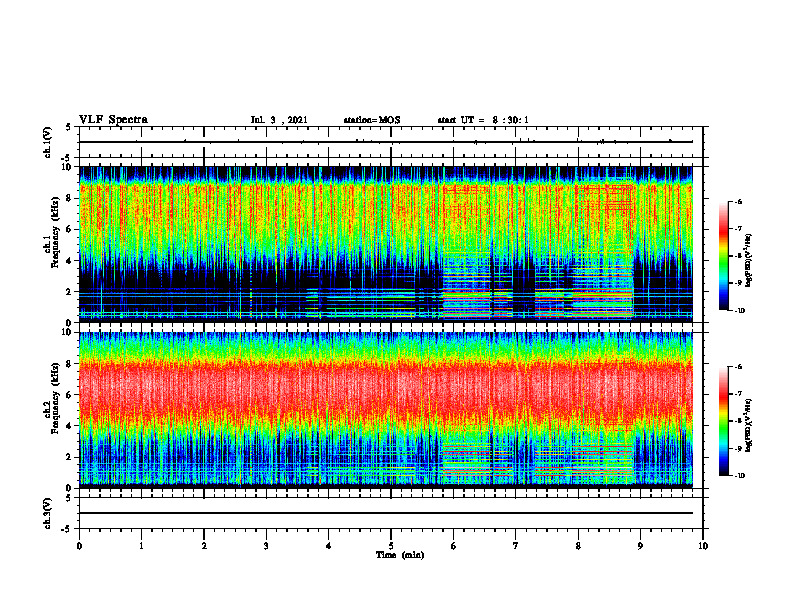Click the "VLF Spectra" plot title

click(x=113, y=120)
